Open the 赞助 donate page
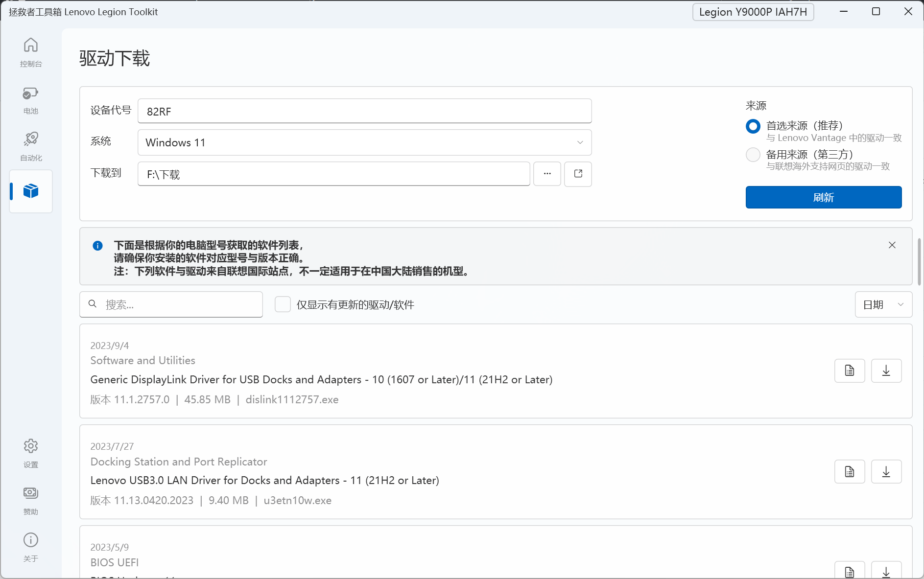Screen dimensions: 924x579 (31, 501)
